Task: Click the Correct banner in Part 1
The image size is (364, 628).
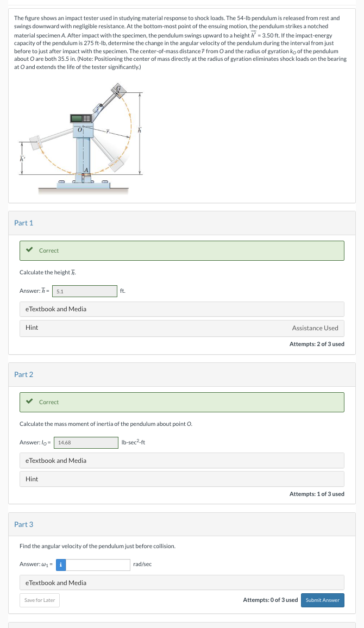Action: click(182, 250)
